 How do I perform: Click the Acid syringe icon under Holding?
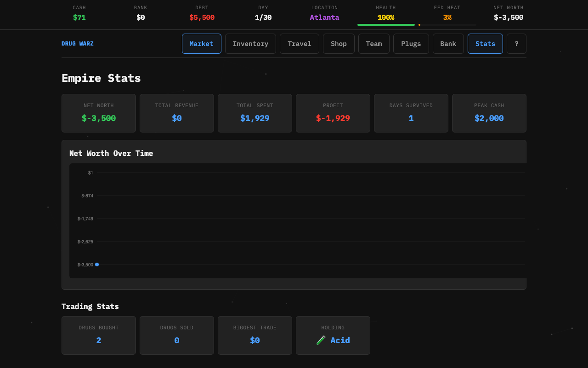point(321,340)
